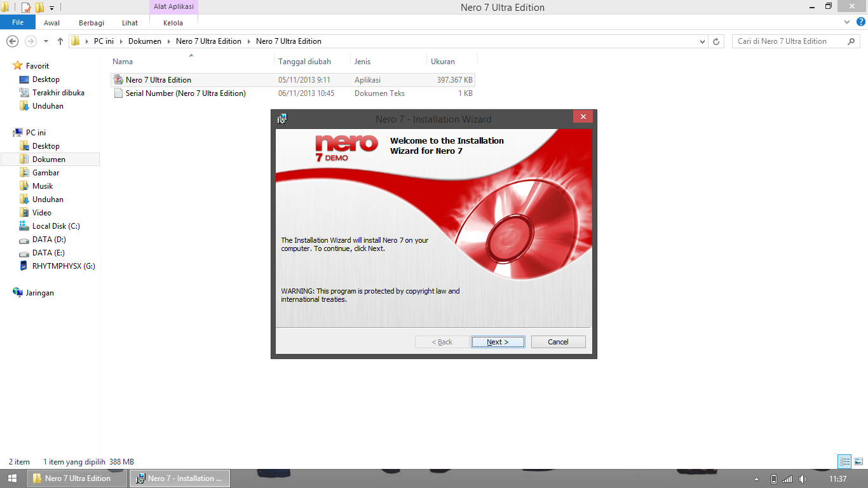Open DATA (D:) drive
868x488 pixels.
pyautogui.click(x=49, y=240)
